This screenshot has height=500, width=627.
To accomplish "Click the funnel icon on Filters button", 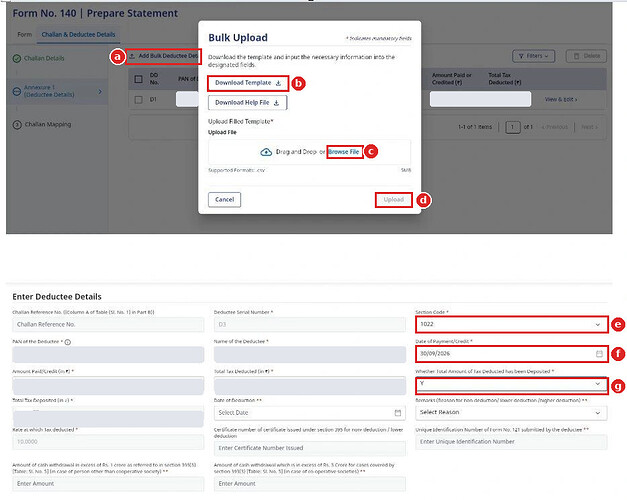I will coord(521,56).
